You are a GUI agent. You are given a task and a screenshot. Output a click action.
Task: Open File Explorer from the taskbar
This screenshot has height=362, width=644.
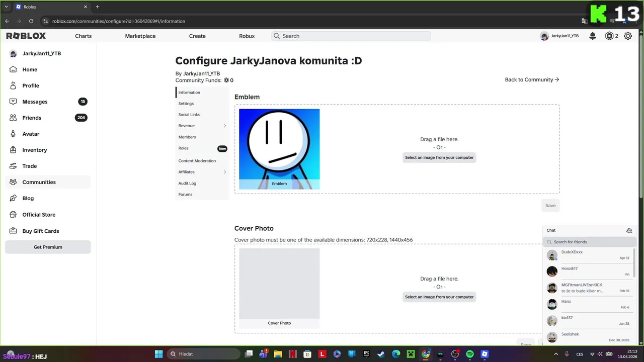(278, 354)
